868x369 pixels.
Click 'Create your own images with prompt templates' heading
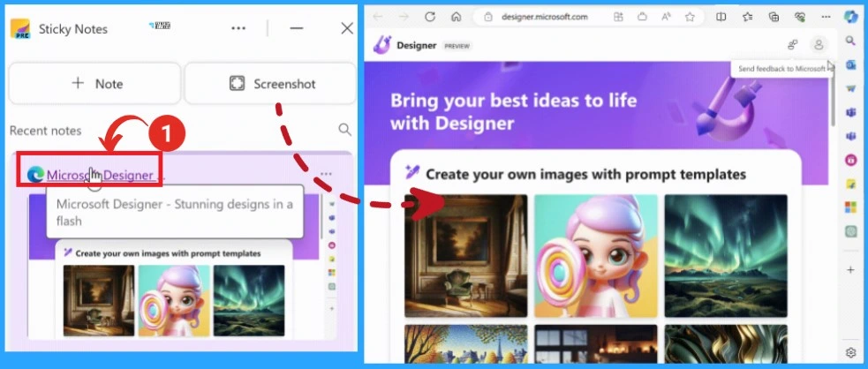coord(585,174)
